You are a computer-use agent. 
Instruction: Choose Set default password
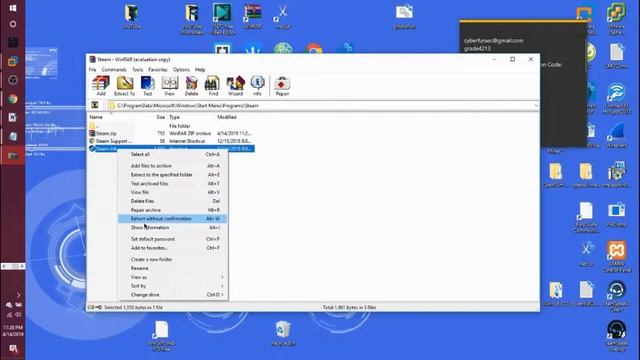pos(173,239)
